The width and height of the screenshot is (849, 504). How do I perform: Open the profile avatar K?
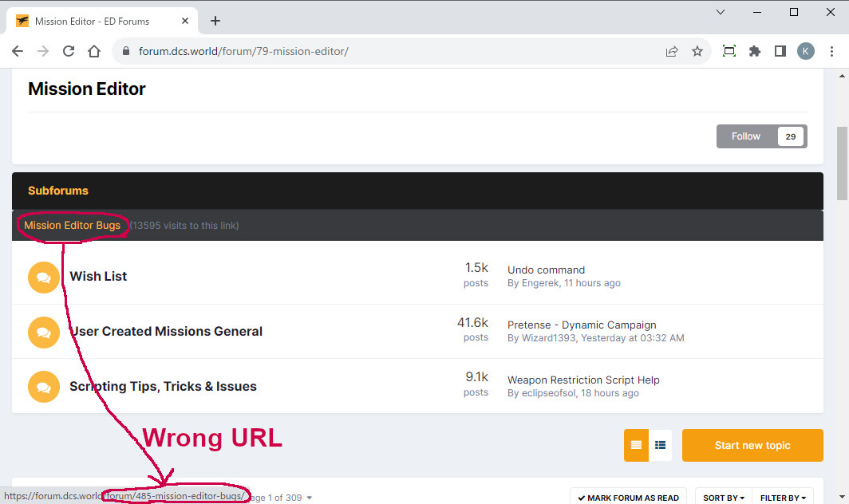point(806,51)
